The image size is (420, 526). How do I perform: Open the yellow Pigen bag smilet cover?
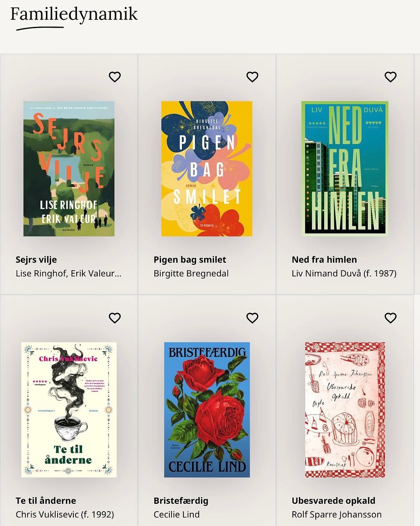click(x=207, y=169)
